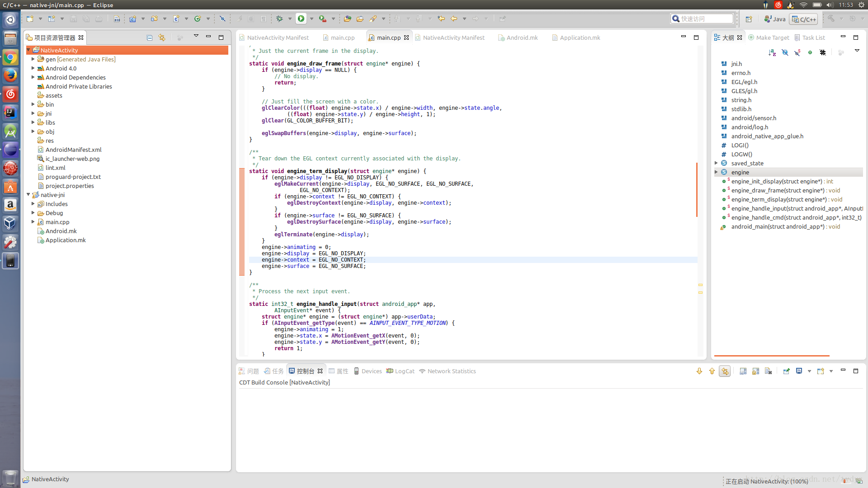Viewport: 868px width, 488px height.
Task: Open Firefox from the Ubuntu launcher
Action: click(10, 75)
